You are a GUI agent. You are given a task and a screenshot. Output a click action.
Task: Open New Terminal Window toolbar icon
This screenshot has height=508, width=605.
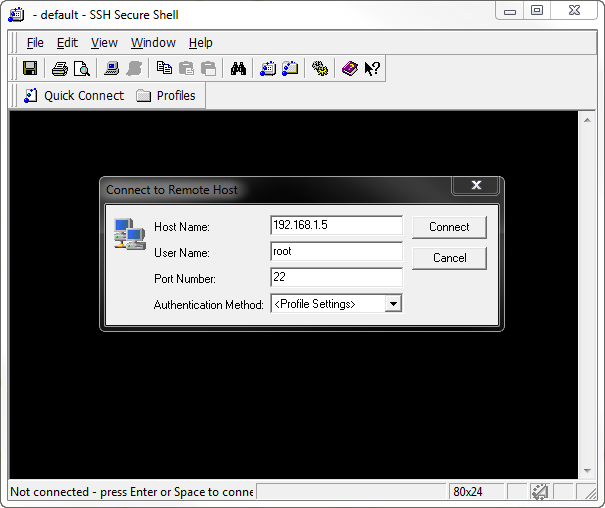click(268, 69)
